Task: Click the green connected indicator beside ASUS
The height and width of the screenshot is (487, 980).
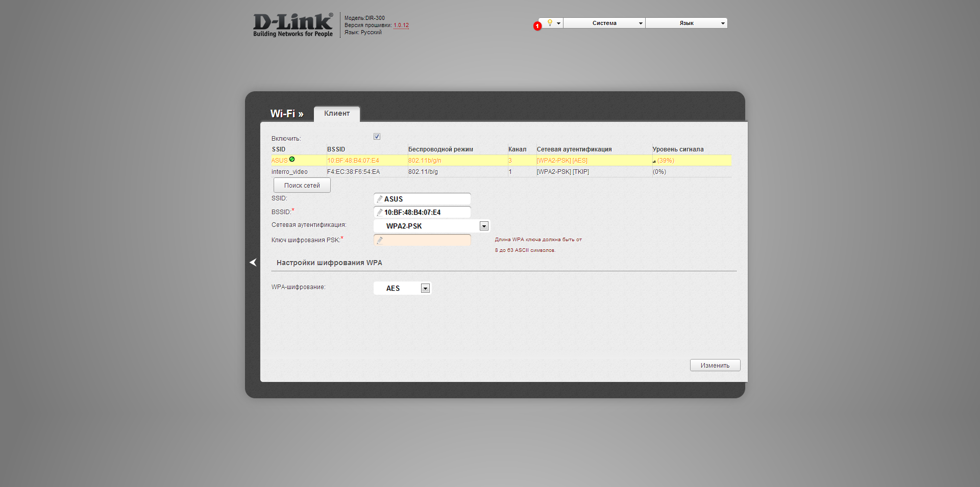Action: coord(292,160)
